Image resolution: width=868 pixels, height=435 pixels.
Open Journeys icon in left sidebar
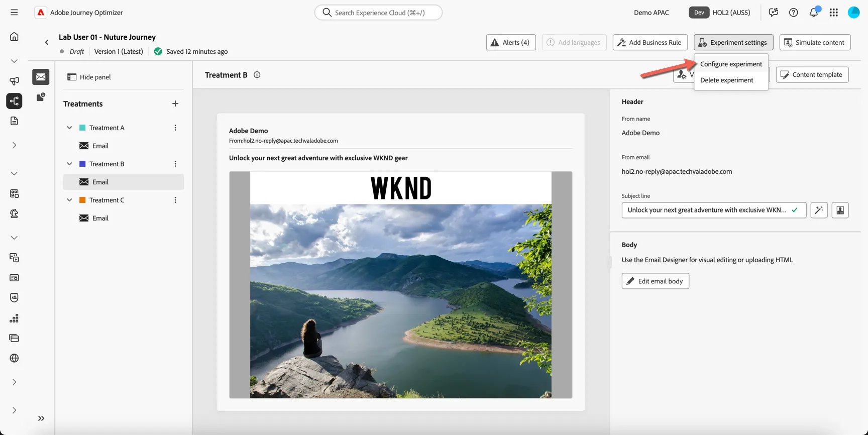(14, 101)
